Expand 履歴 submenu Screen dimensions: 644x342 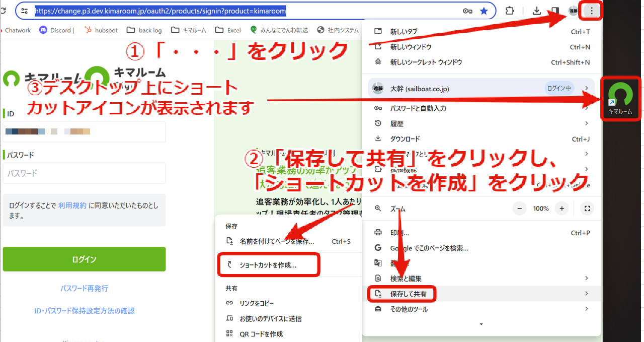[x=481, y=123]
